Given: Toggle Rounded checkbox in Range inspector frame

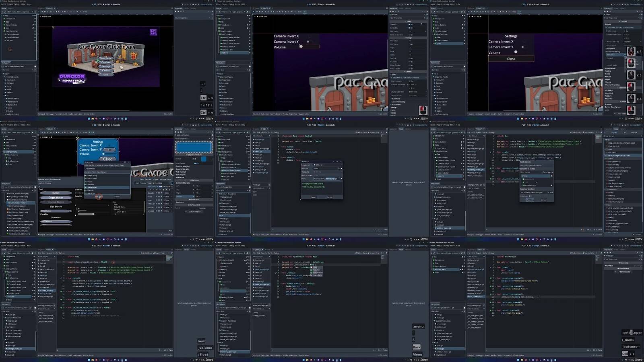Looking at the screenshot, I should point(410,62).
